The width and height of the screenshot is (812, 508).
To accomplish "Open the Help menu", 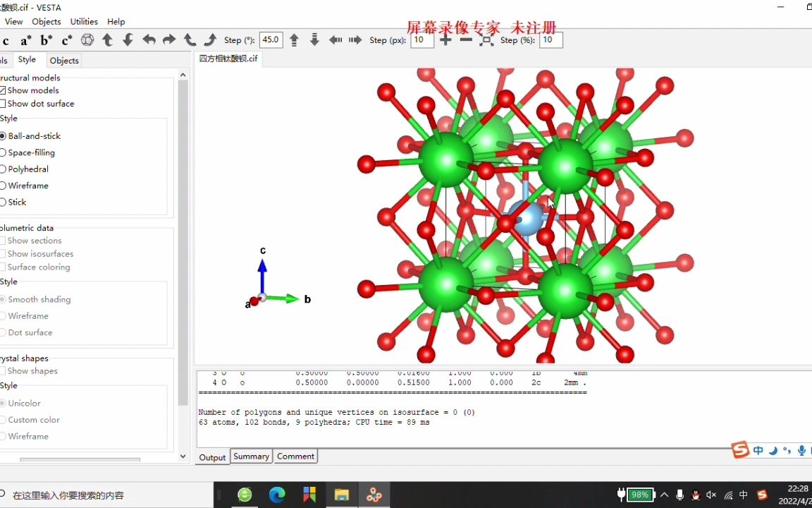I will 116,21.
